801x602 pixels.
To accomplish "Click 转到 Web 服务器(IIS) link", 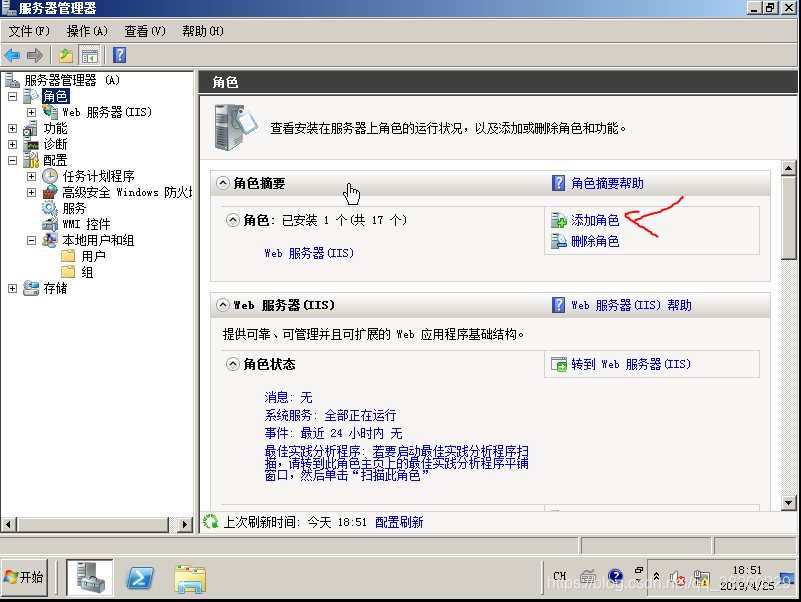I will point(631,364).
